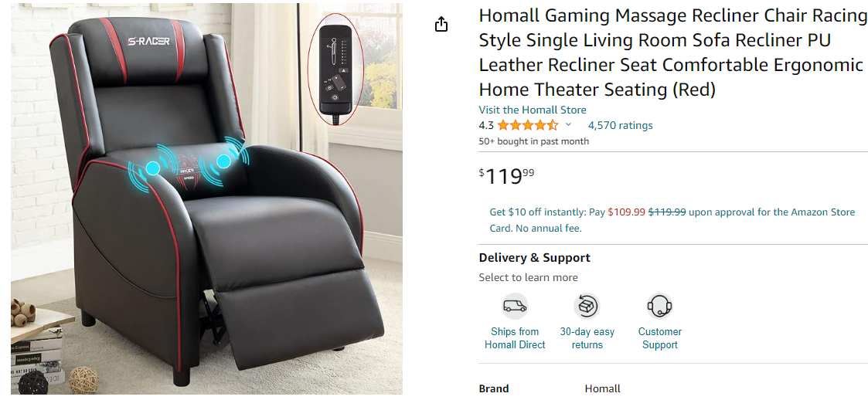Open the 4,570 ratings link
The height and width of the screenshot is (400, 868).
(620, 125)
